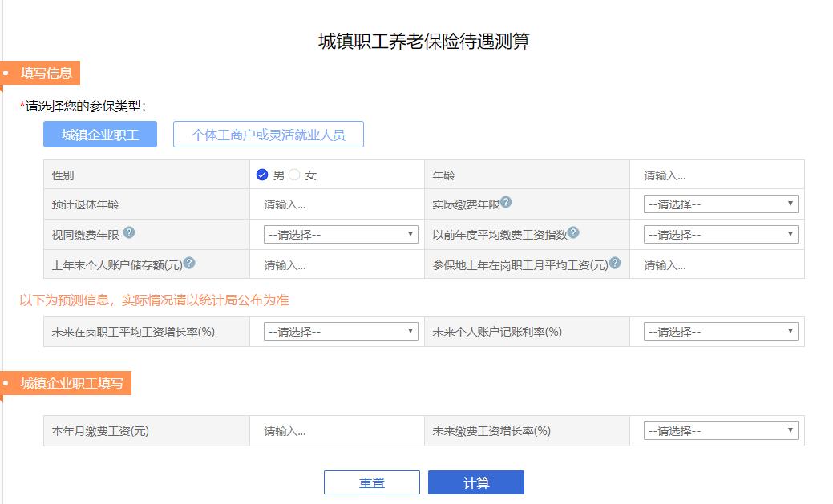The height and width of the screenshot is (504, 833).
Task: Select the 女 gender radio button
Action: pyautogui.click(x=293, y=173)
